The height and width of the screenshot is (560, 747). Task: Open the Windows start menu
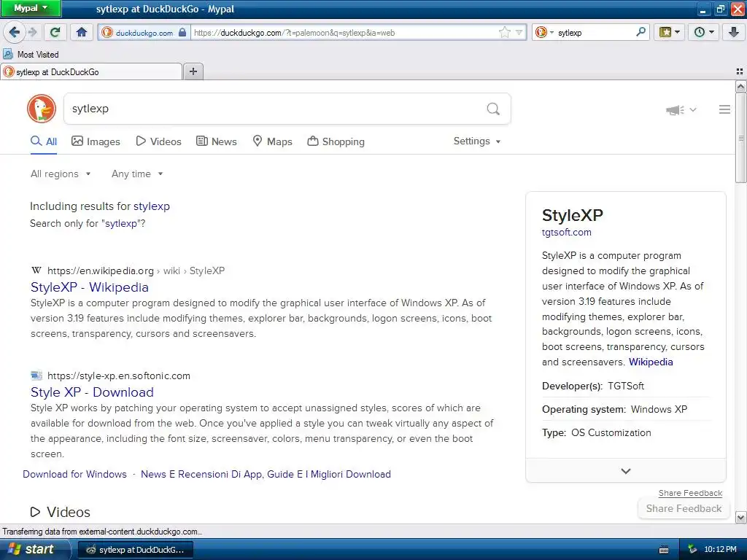coord(34,549)
